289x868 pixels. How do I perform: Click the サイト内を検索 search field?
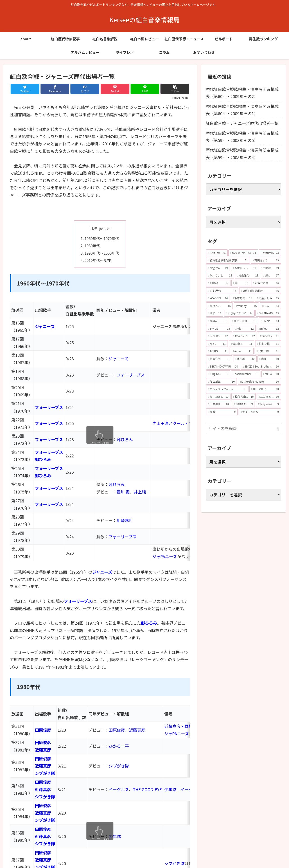pyautogui.click(x=243, y=429)
